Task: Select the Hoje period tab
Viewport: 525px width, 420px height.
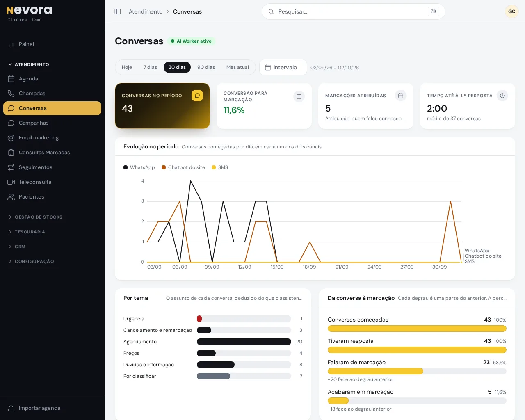Action: 127,67
